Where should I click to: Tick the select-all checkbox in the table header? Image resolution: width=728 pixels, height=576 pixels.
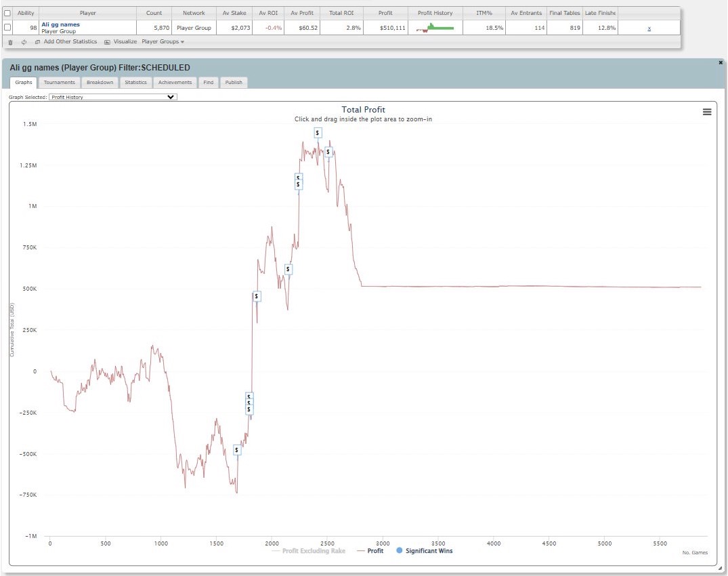[7, 13]
